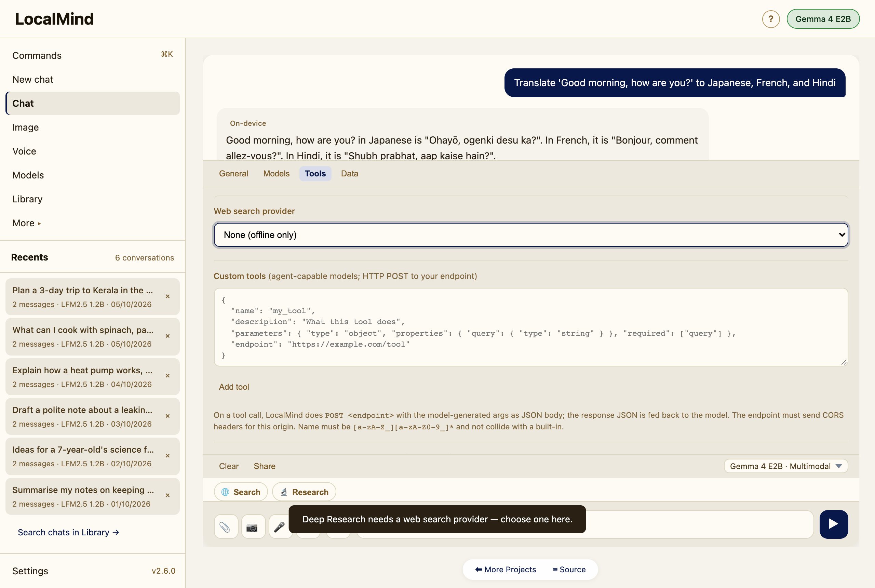Switch to the General settings tab
This screenshot has height=588, width=875.
click(233, 174)
